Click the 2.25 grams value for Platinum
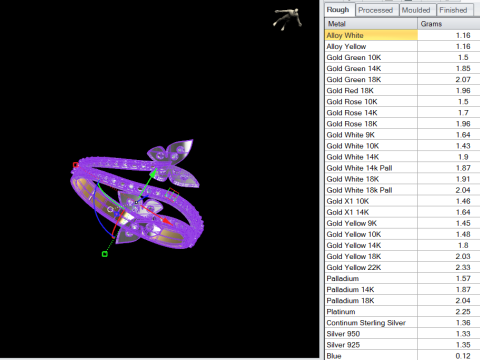 (463, 312)
